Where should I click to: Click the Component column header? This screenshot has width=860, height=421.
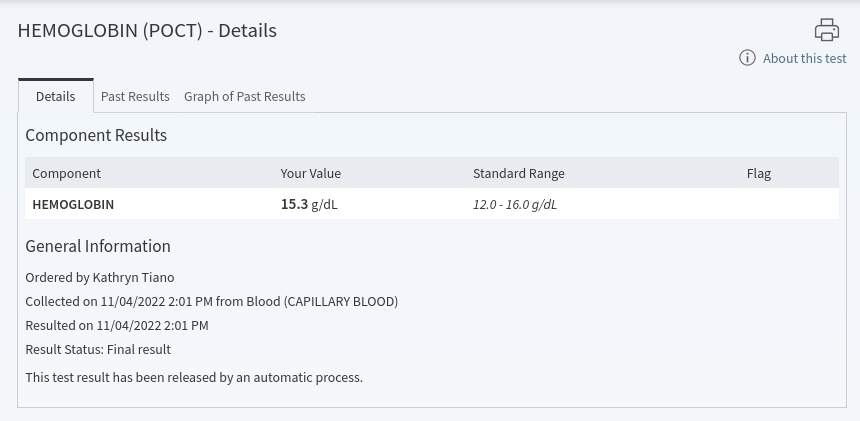coord(66,173)
